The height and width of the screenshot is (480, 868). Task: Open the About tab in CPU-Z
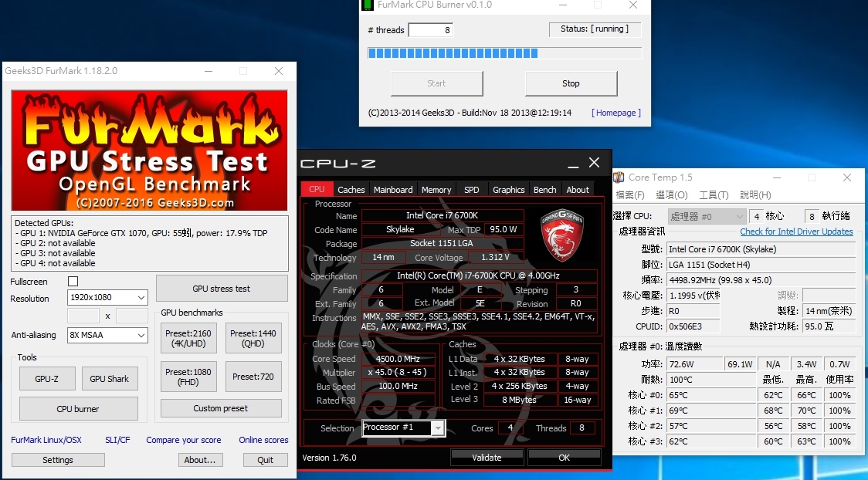(578, 189)
